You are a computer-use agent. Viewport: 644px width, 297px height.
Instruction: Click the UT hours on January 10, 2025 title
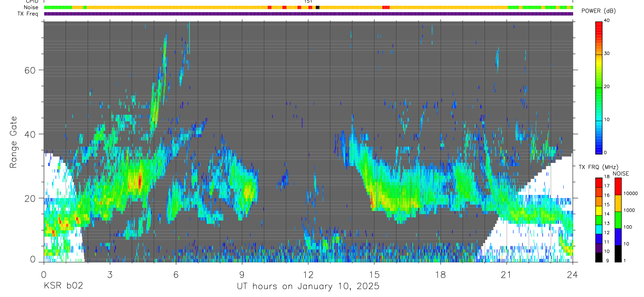pos(308,287)
